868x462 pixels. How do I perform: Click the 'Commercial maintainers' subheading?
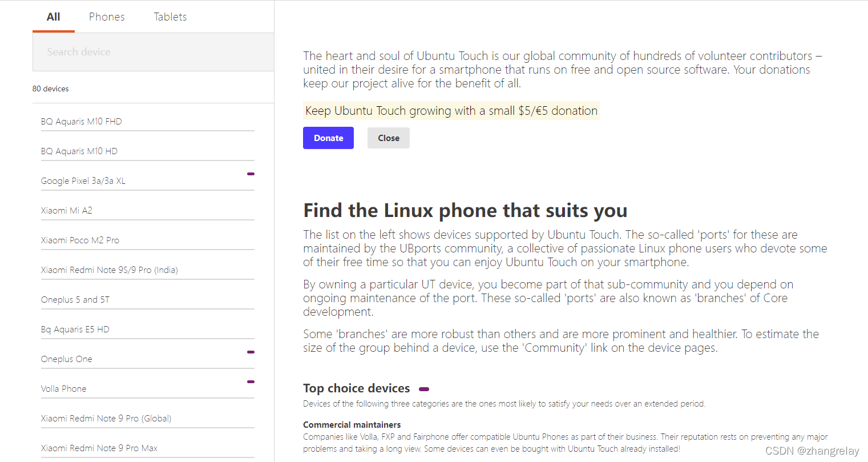(352, 425)
